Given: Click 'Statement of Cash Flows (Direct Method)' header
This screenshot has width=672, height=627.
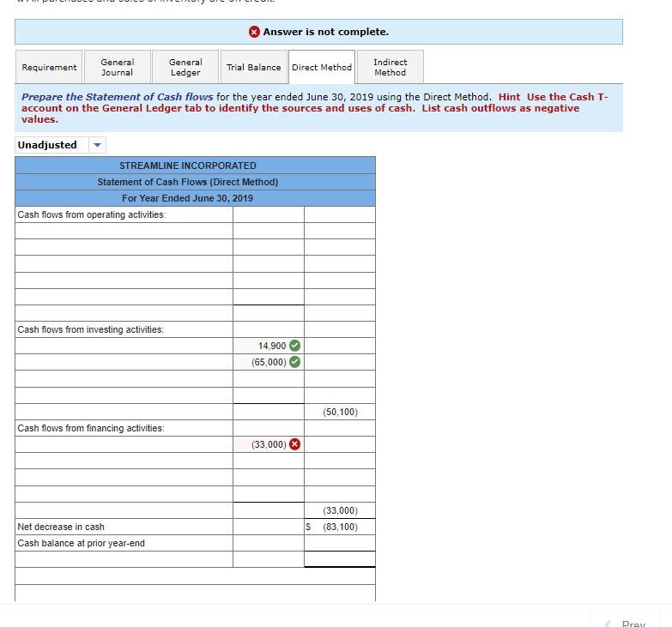Looking at the screenshot, I should pyautogui.click(x=188, y=182).
